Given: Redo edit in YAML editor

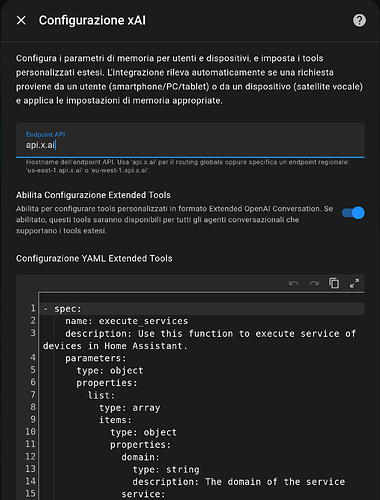Looking at the screenshot, I should (314, 283).
